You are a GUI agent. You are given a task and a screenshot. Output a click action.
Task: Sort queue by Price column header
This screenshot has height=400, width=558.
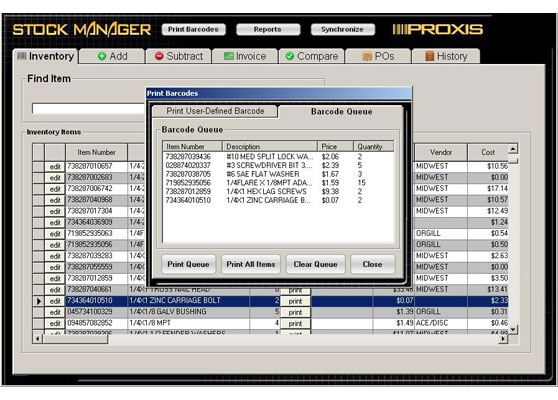(336, 147)
